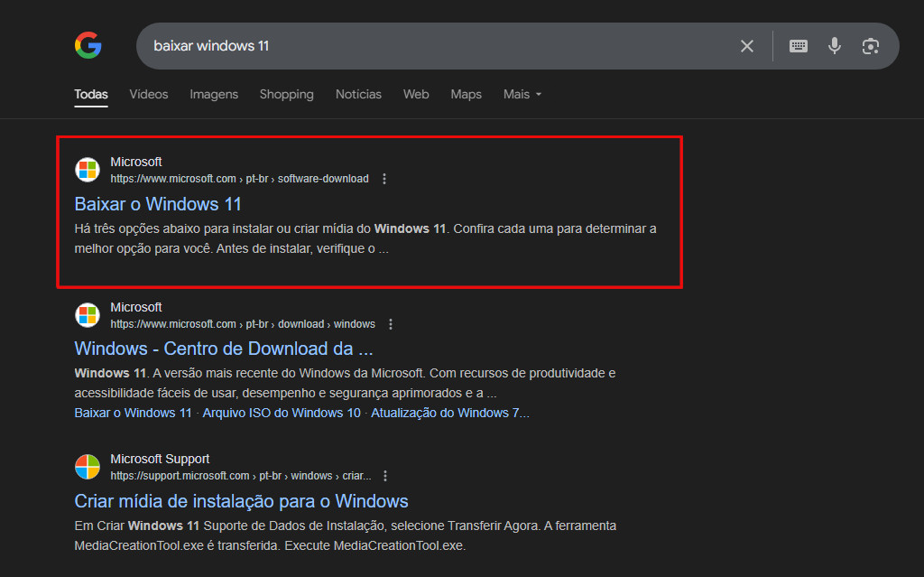
Task: Click snippet starting Há três opções abaixo
Action: pos(365,238)
